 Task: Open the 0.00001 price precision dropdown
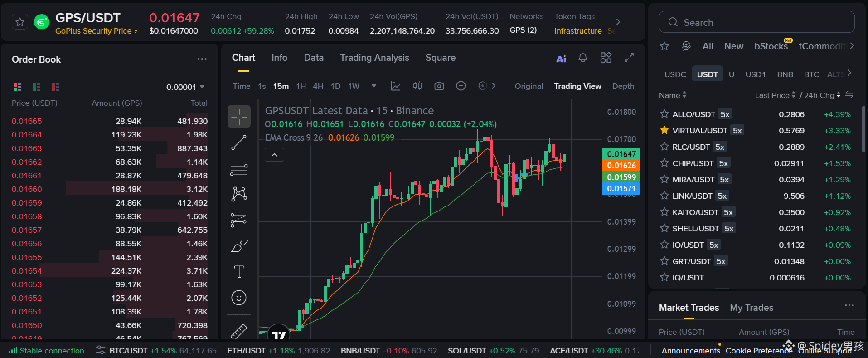click(185, 87)
